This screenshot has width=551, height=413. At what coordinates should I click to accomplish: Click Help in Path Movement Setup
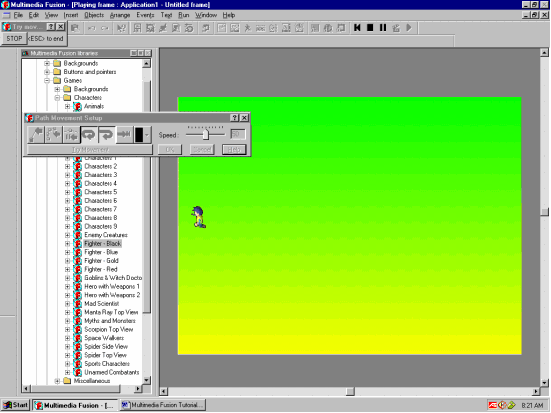point(234,150)
